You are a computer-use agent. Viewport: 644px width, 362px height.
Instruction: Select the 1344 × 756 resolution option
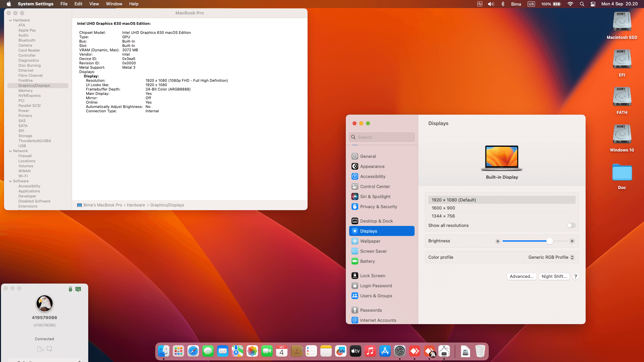[x=443, y=216]
